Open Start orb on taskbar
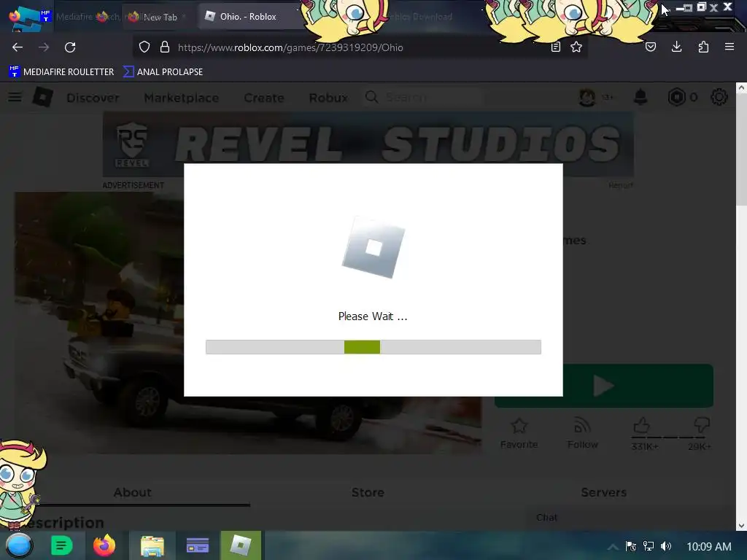Image resolution: width=747 pixels, height=560 pixels. (19, 545)
